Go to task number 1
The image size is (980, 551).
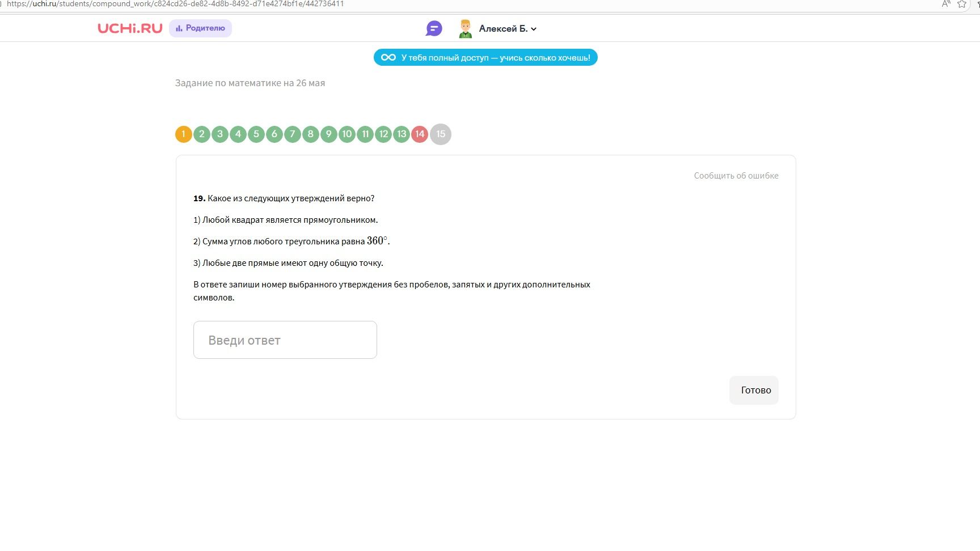pos(183,134)
